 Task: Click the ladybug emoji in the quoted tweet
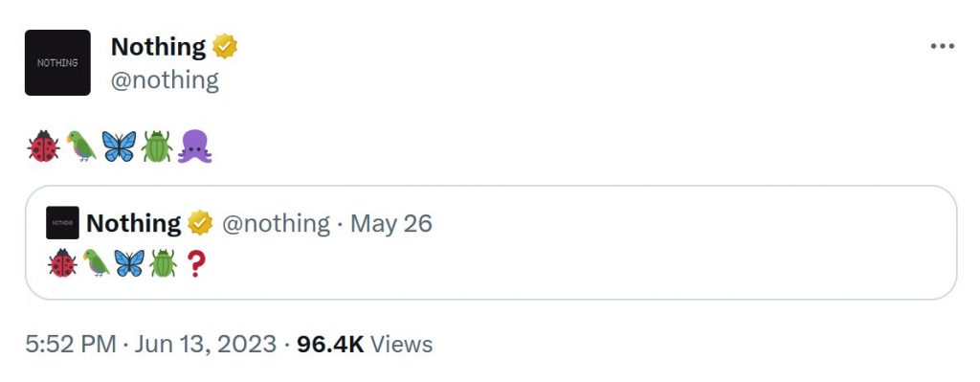click(62, 263)
